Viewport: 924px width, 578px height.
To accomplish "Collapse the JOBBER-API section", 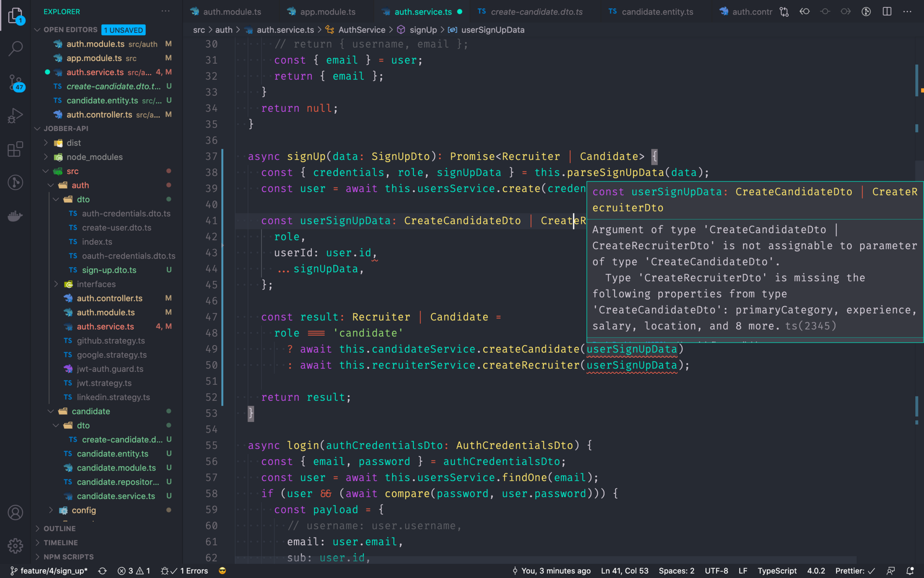I will coord(37,129).
